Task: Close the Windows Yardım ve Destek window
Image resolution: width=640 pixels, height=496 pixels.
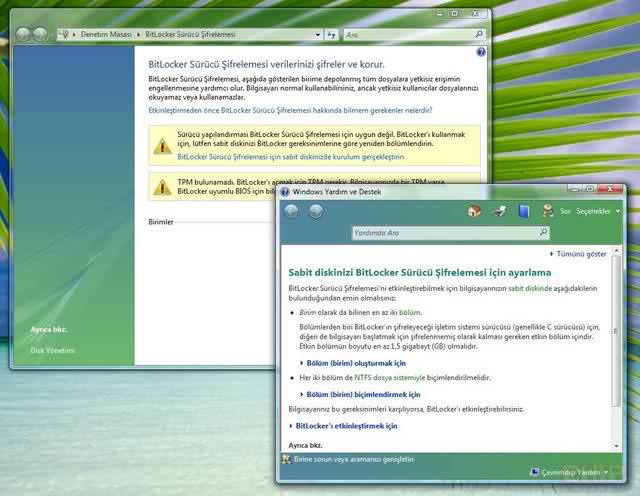Action: tap(610, 189)
